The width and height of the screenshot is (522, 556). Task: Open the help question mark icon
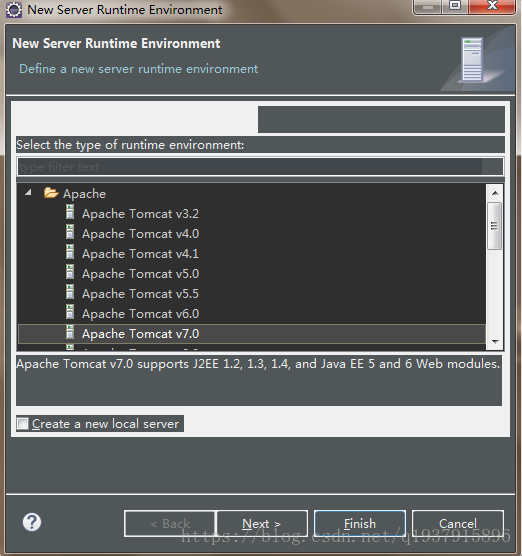tap(32, 522)
